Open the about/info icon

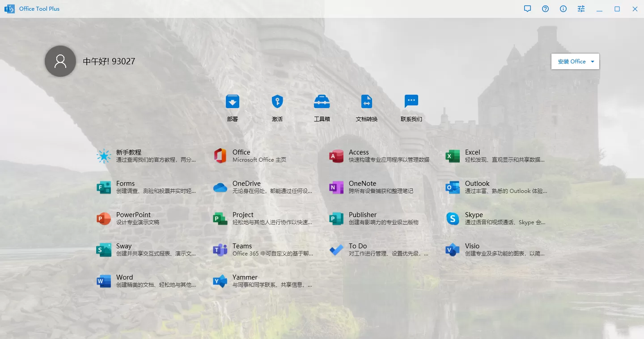563,8
